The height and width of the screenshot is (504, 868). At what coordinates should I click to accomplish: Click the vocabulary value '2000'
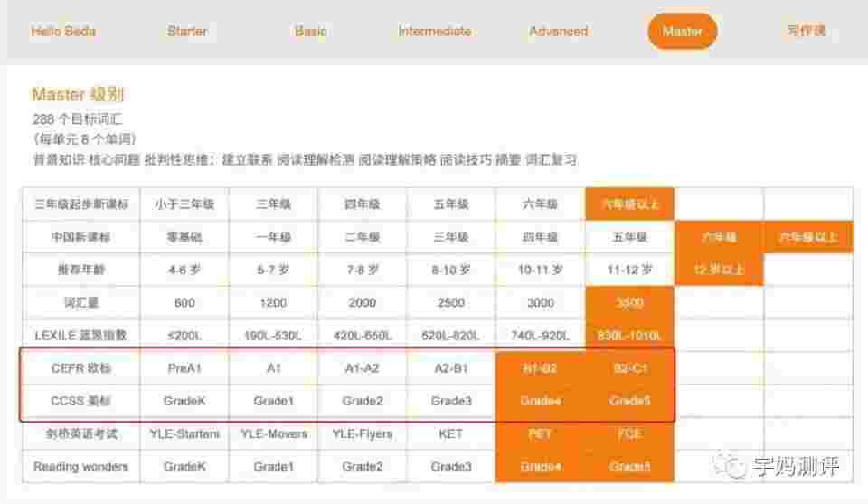pyautogui.click(x=362, y=302)
